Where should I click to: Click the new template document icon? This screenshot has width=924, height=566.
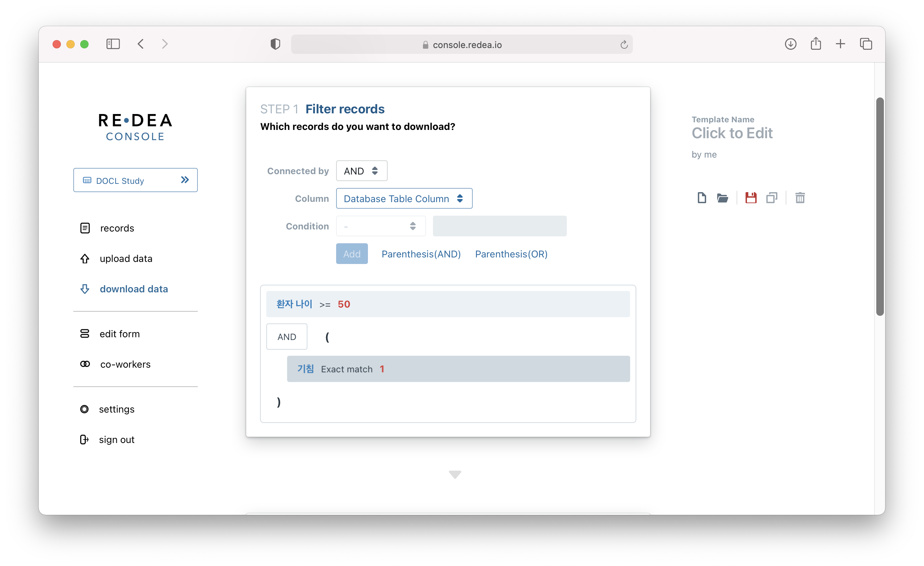(x=702, y=198)
